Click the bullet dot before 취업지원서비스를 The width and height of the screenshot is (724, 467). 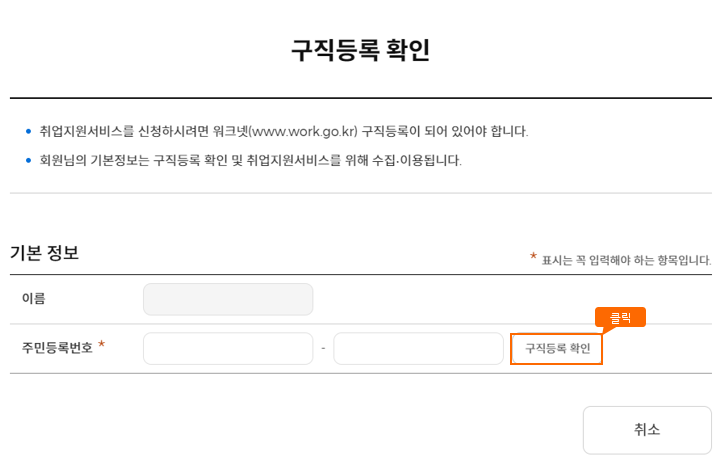[x=28, y=132]
